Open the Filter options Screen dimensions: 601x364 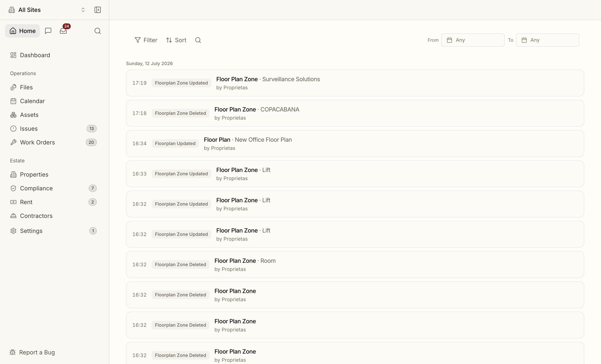click(x=146, y=40)
